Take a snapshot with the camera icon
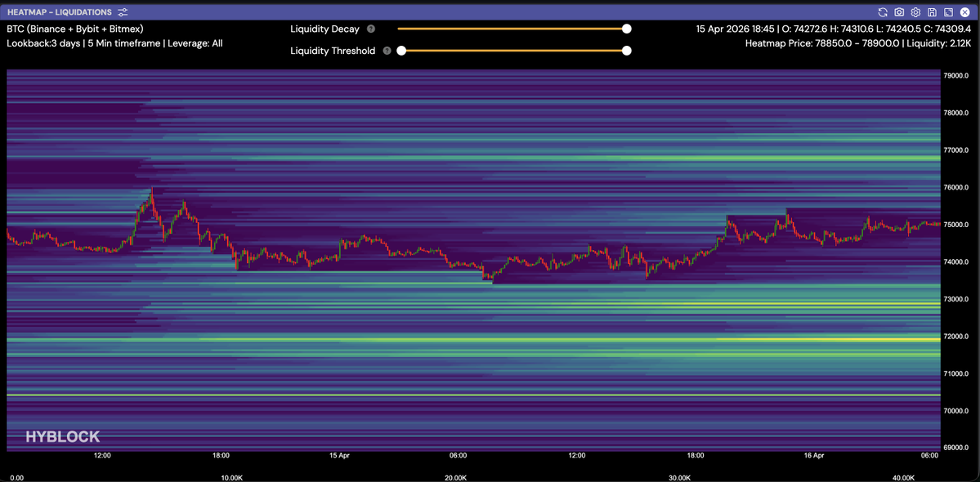 tap(899, 12)
